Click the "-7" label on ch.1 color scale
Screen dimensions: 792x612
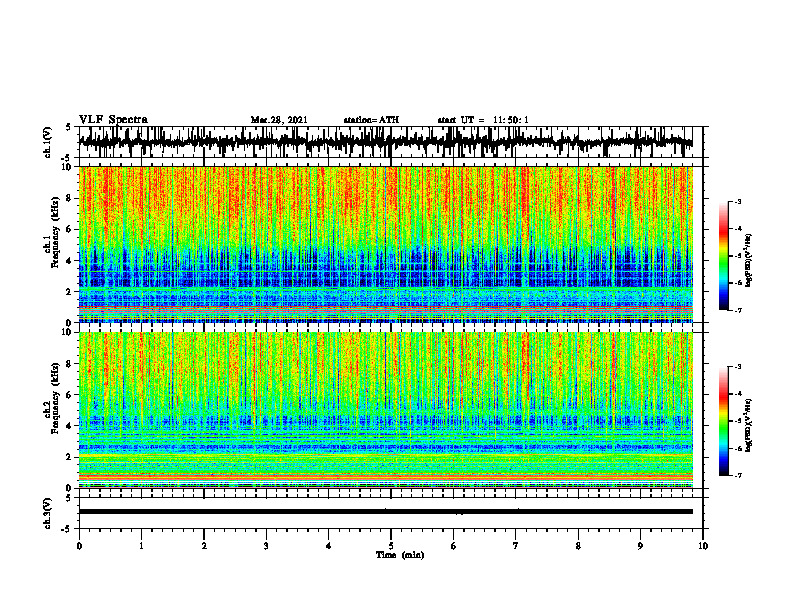coord(738,310)
